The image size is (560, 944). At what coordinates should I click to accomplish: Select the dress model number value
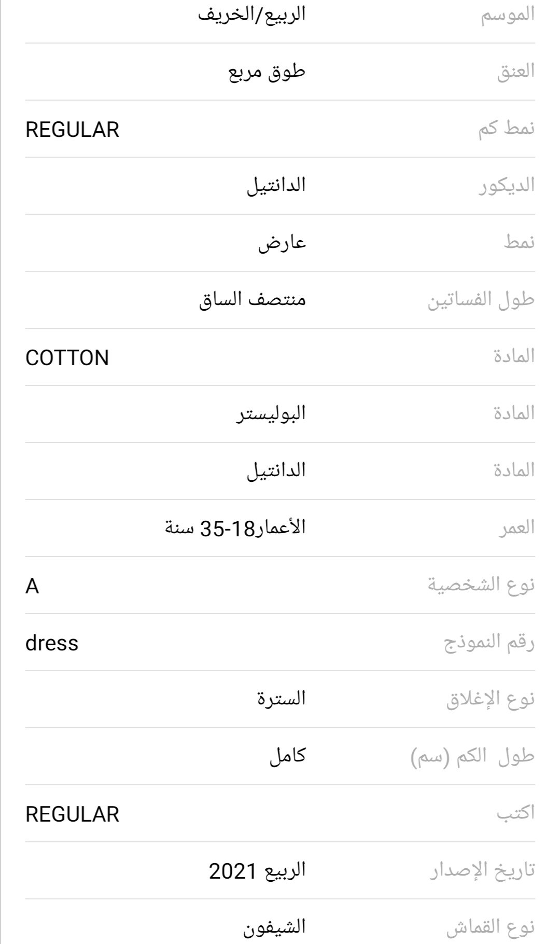[x=52, y=643]
